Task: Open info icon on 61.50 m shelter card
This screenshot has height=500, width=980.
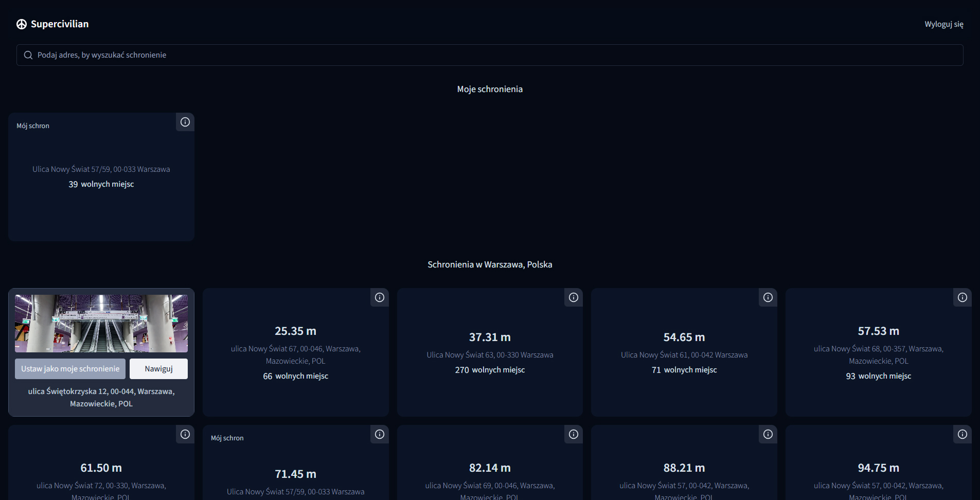Action: coord(185,434)
